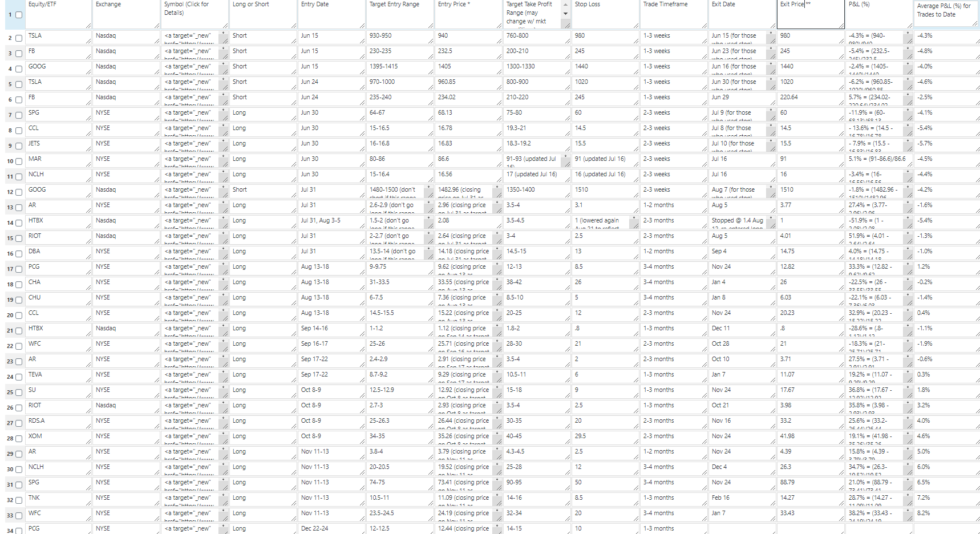Viewport: 980px width, 534px height.
Task: Select the 800-900 take profit cell
Action: (x=537, y=84)
